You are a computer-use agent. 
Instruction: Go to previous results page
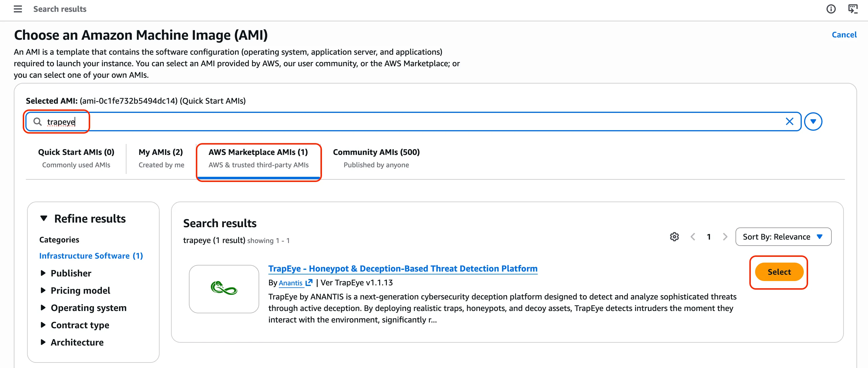[693, 237]
